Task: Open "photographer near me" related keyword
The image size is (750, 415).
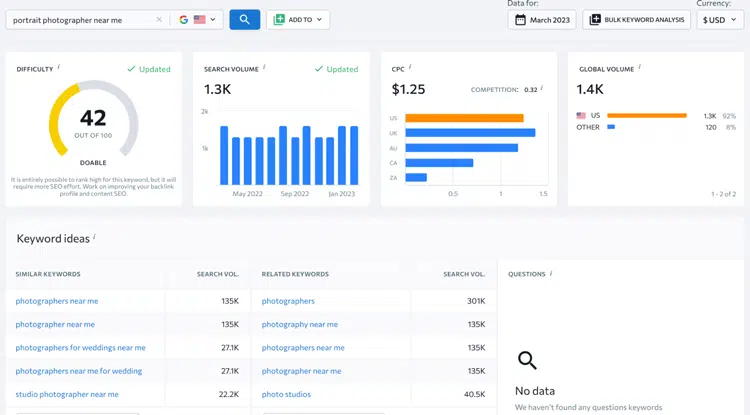Action: 301,371
